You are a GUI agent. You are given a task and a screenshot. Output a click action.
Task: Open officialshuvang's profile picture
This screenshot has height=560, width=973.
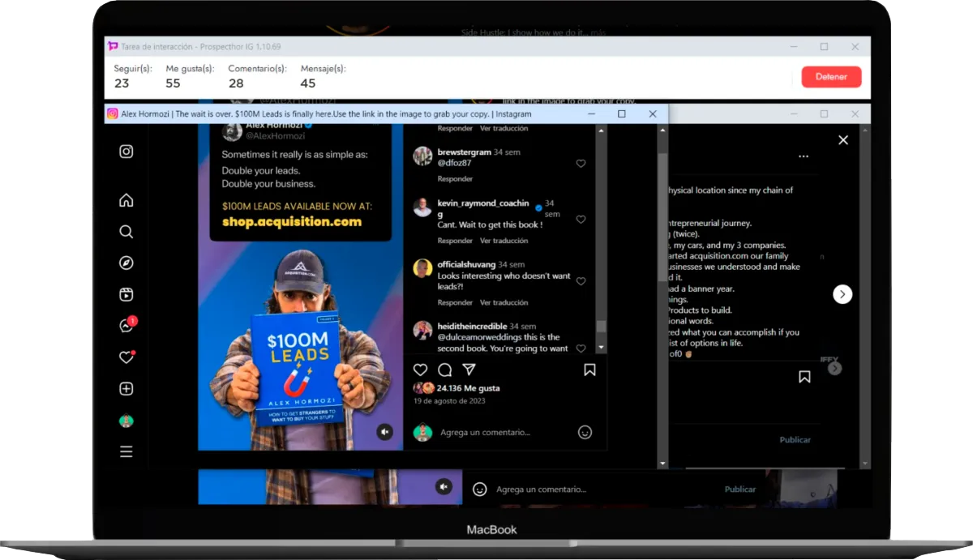pyautogui.click(x=422, y=268)
